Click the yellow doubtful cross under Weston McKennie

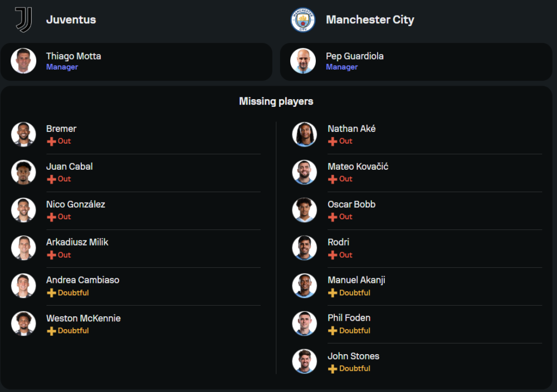point(51,331)
